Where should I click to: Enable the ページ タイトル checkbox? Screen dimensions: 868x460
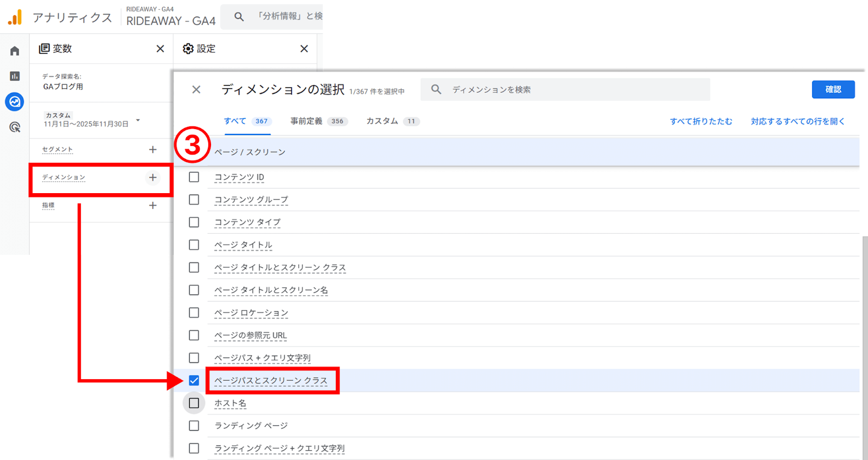pos(194,245)
